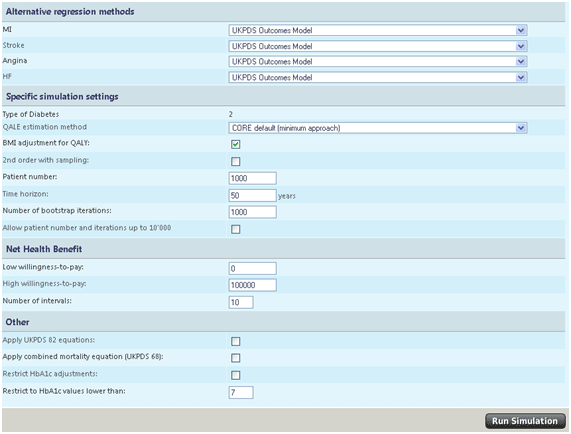
Task: Click the Number of intervals field
Action: (241, 302)
